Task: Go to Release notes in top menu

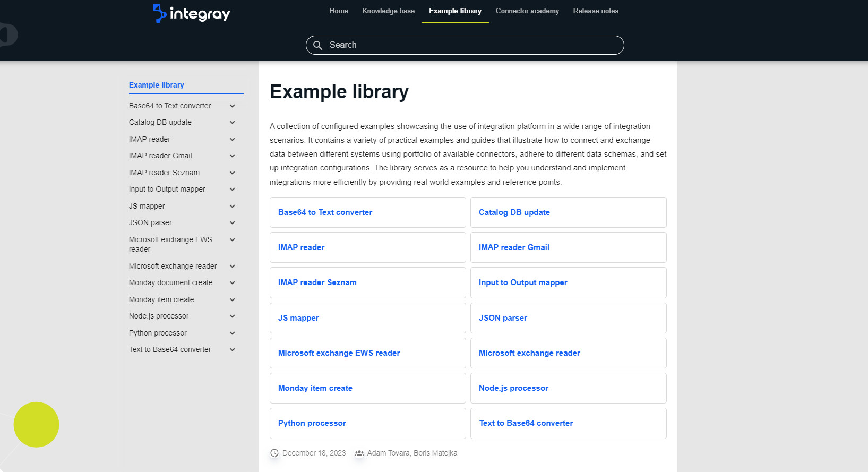Action: pos(596,11)
